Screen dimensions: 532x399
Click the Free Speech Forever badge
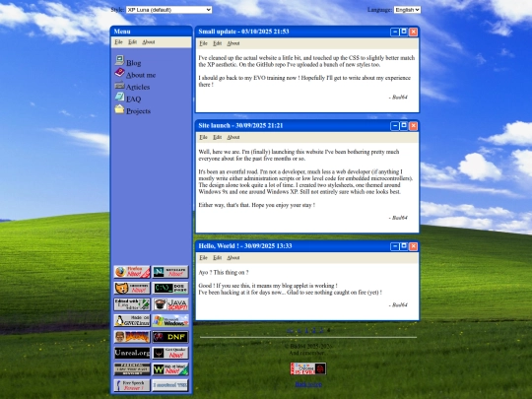tap(132, 385)
